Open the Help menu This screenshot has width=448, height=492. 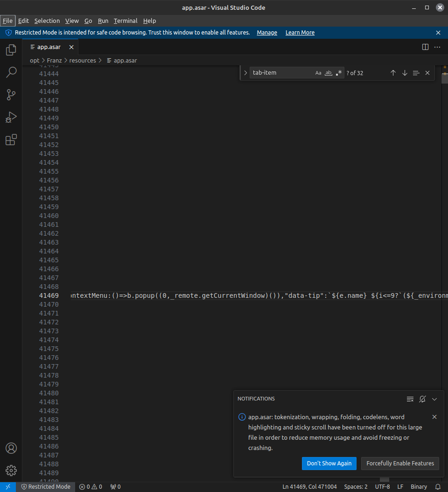tap(149, 21)
